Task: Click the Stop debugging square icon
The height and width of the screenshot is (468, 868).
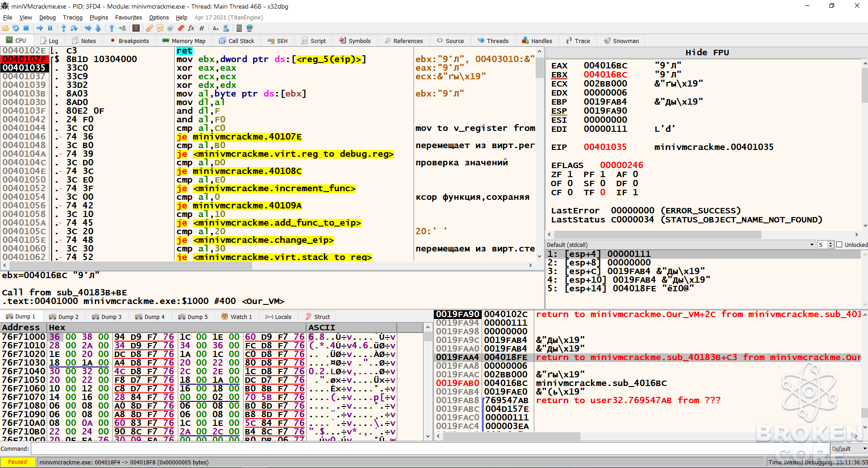Action: [x=26, y=28]
